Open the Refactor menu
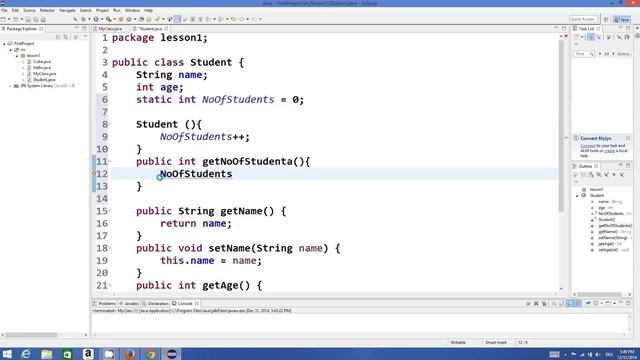640x360 pixels. click(x=47, y=10)
